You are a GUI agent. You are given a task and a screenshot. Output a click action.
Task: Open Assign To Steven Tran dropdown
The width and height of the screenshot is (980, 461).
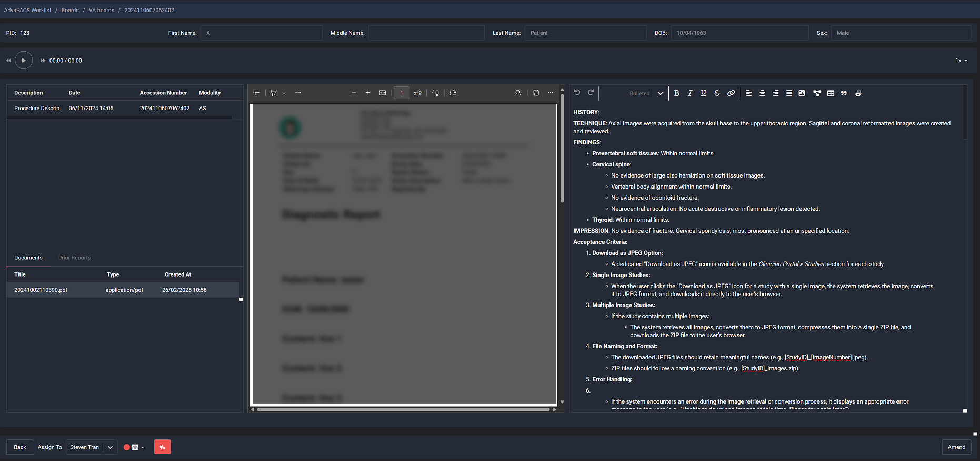[92, 447]
